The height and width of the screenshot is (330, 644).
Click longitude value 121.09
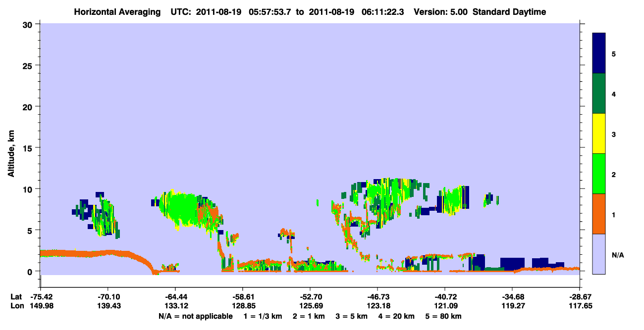tap(445, 306)
